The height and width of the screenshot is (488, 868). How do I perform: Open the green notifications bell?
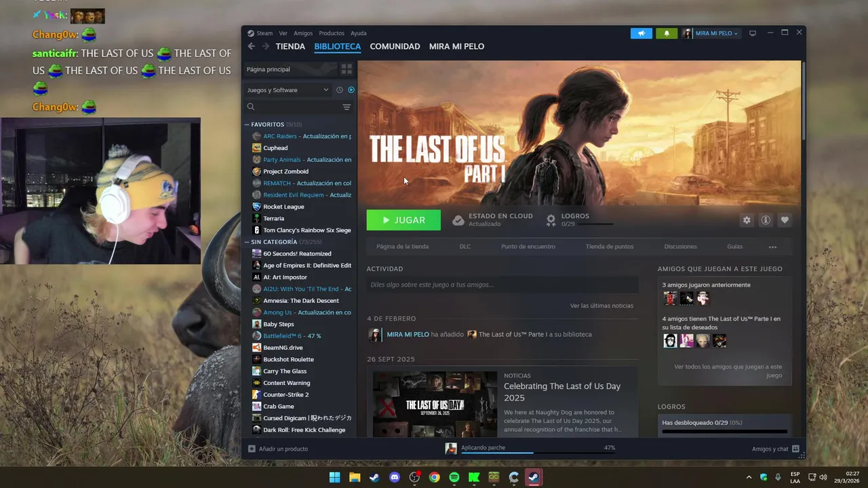click(x=667, y=33)
